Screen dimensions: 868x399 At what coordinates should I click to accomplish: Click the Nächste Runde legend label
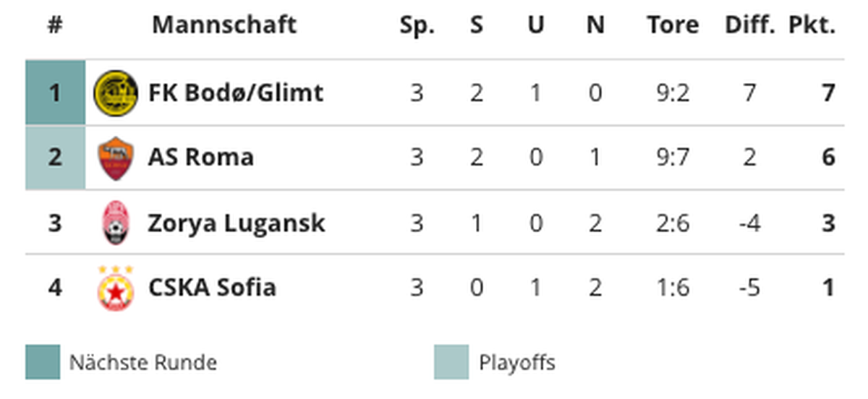click(143, 362)
